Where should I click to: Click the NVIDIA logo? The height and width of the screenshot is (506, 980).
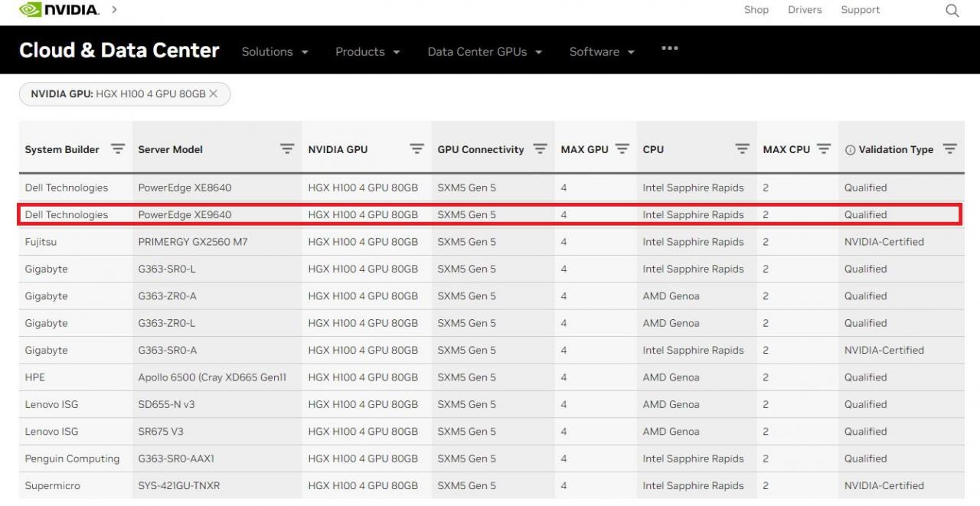(x=59, y=10)
